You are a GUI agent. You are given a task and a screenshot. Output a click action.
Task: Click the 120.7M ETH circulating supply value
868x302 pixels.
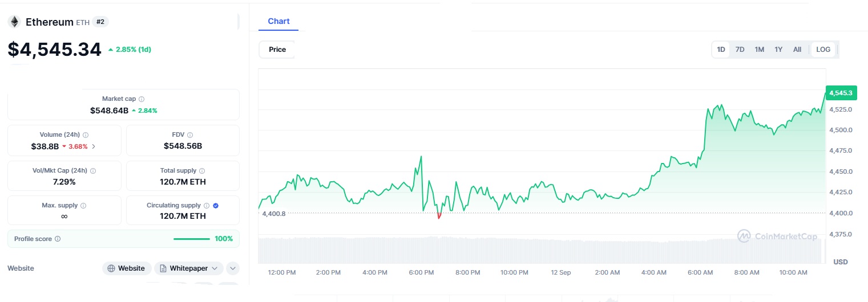point(183,217)
